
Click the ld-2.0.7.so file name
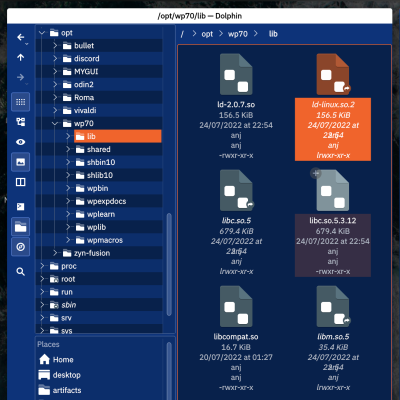click(236, 105)
